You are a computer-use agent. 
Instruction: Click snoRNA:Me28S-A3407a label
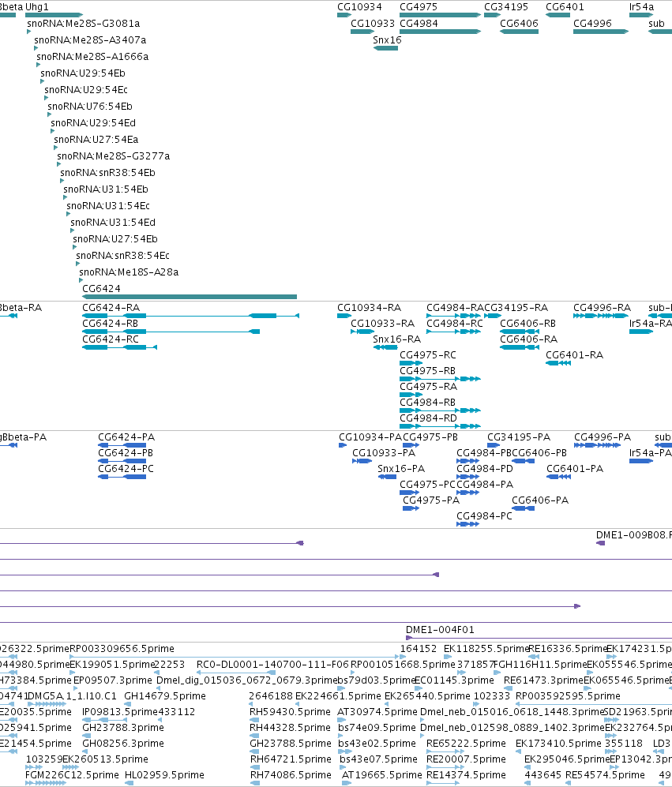click(90, 40)
